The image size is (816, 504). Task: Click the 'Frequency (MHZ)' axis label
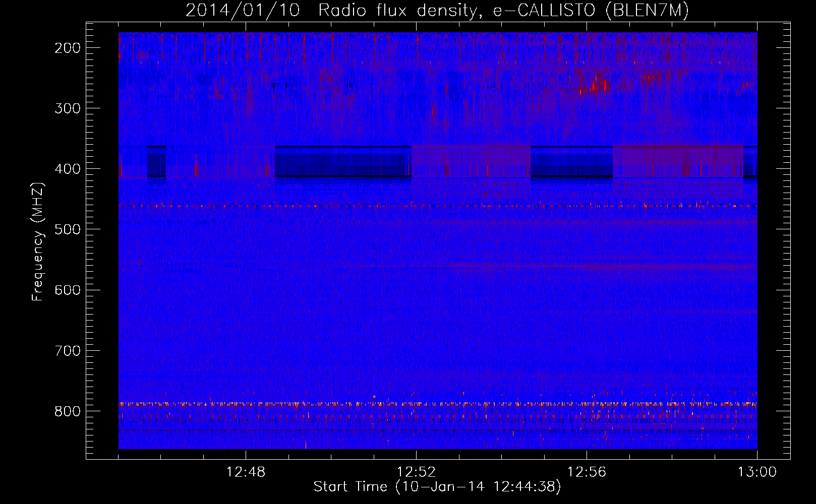[x=38, y=242]
